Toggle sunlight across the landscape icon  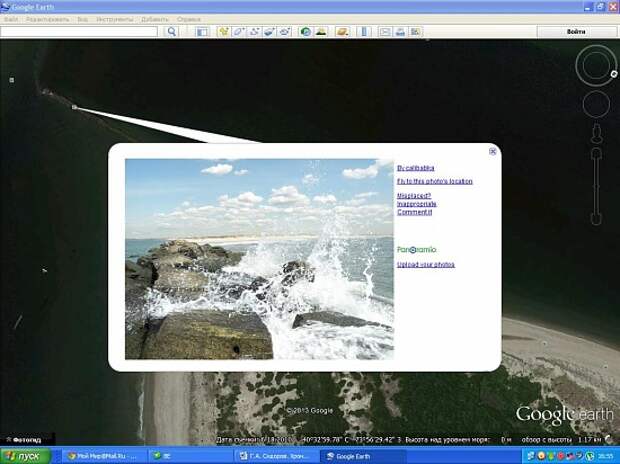click(x=321, y=32)
